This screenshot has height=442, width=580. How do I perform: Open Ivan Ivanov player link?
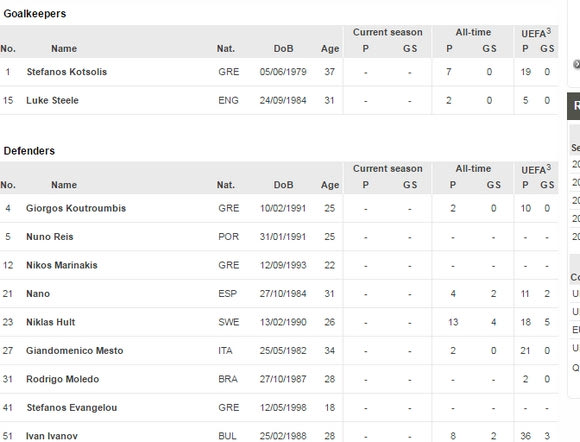pos(51,436)
